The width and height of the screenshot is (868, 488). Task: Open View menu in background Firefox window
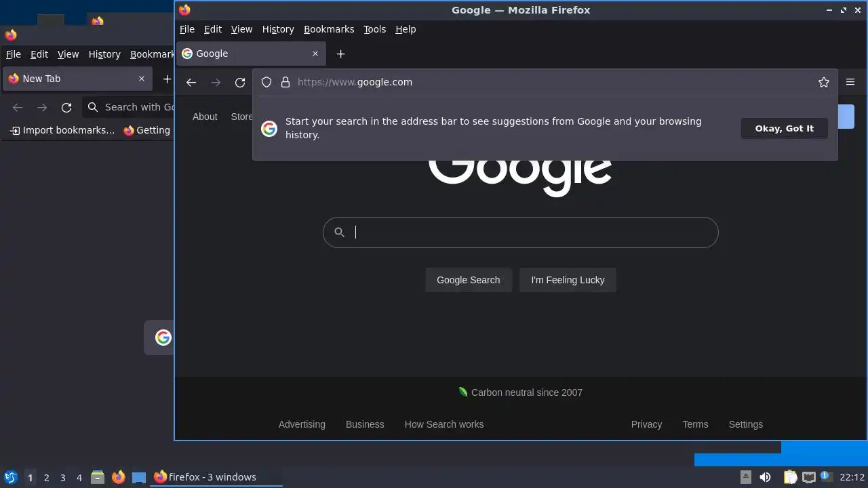(68, 54)
